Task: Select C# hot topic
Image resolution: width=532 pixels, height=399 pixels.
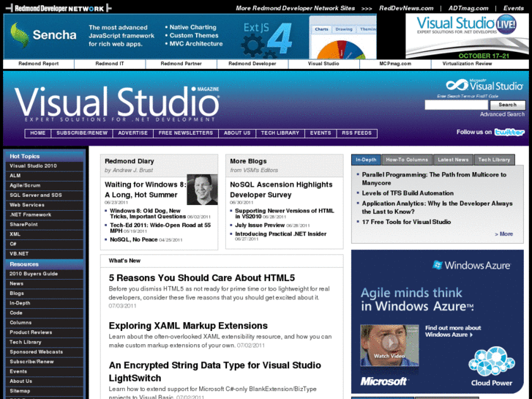Action: click(x=45, y=244)
